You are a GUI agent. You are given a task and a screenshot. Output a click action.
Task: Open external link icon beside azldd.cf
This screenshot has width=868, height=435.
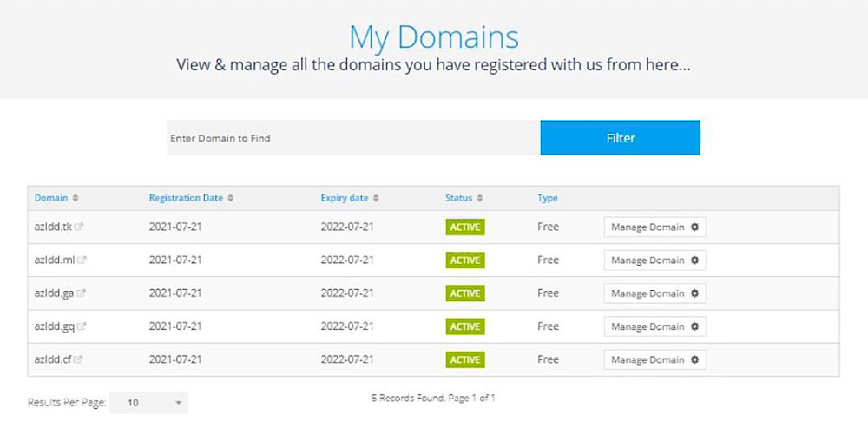coord(79,359)
